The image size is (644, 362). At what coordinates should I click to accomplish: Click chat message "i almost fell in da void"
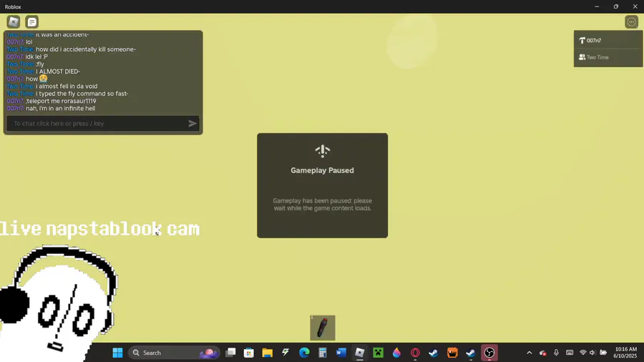point(67,86)
